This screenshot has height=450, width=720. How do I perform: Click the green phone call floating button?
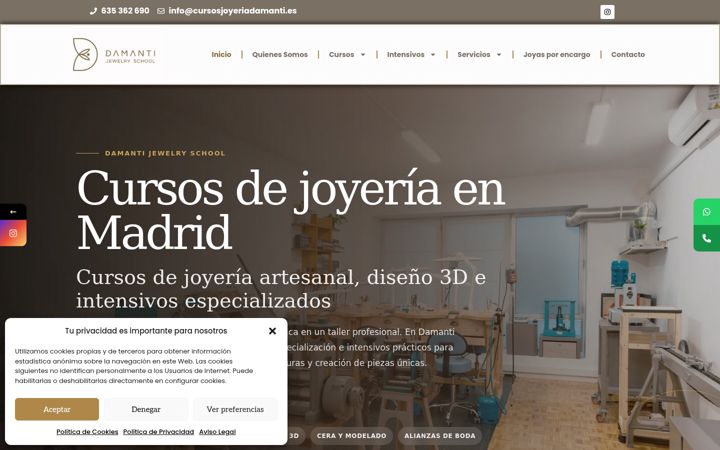point(706,238)
